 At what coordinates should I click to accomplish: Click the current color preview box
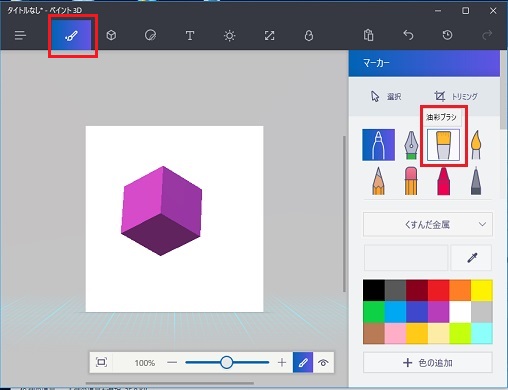406,257
